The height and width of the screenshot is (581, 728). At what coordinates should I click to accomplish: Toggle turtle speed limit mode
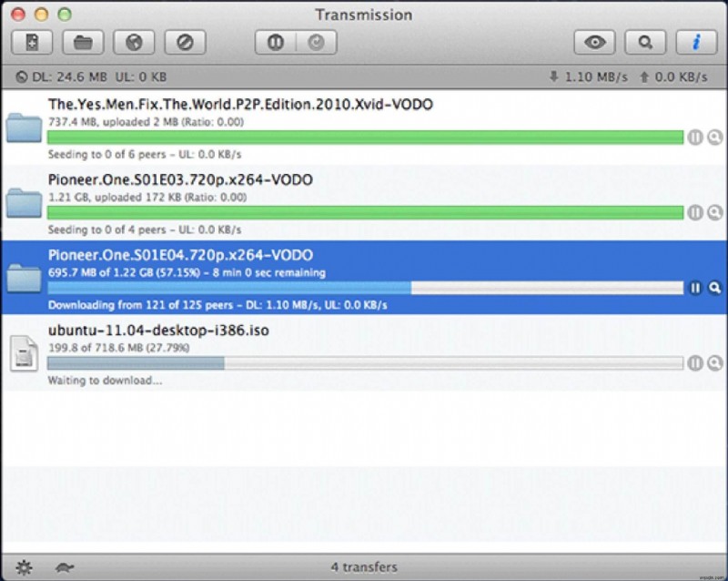[x=65, y=567]
